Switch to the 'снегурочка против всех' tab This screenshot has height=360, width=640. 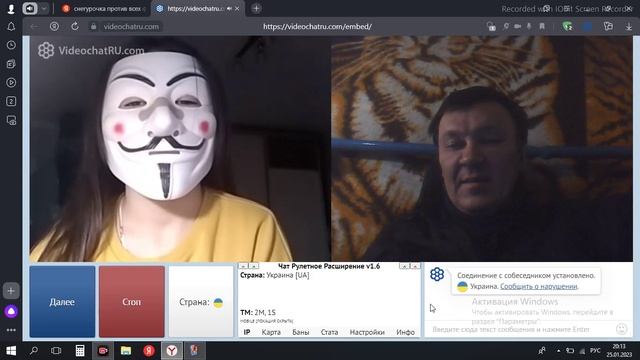click(x=103, y=9)
